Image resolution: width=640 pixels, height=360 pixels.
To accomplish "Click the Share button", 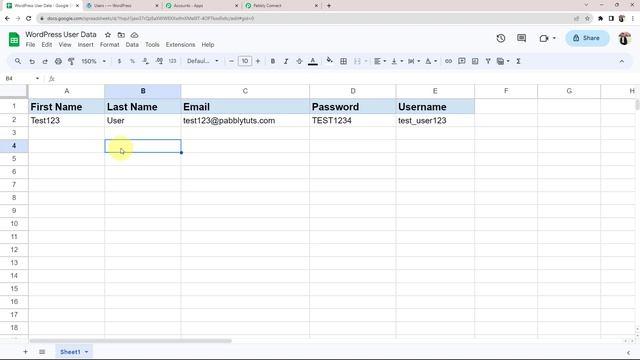I will point(587,38).
